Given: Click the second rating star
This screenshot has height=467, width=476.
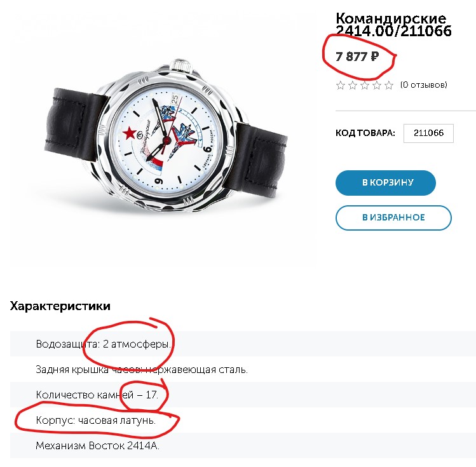Looking at the screenshot, I should (353, 85).
